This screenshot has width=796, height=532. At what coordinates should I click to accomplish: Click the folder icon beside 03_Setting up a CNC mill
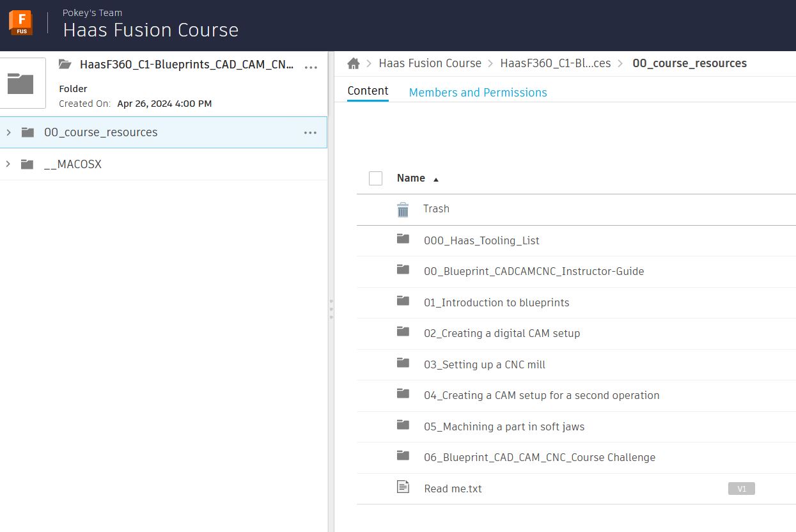pos(403,363)
